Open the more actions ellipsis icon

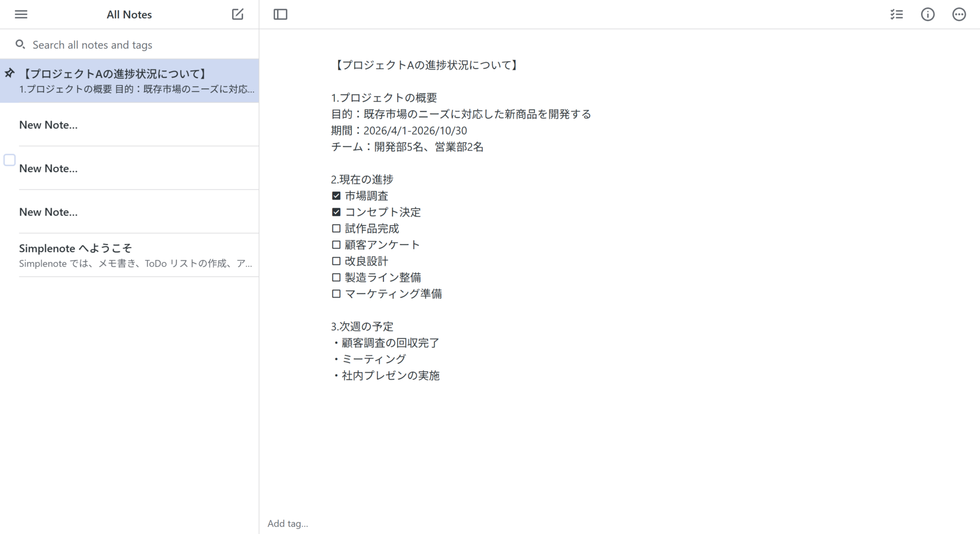[959, 14]
